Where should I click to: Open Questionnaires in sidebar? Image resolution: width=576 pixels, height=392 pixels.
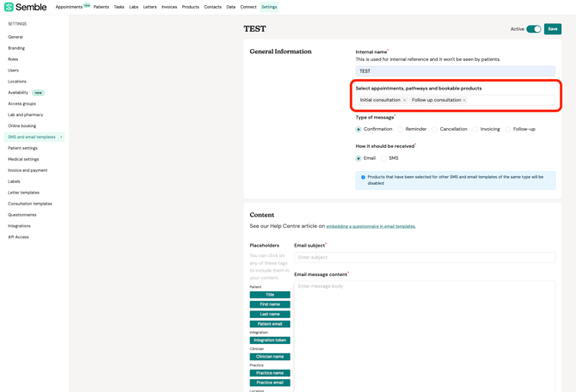coord(22,215)
